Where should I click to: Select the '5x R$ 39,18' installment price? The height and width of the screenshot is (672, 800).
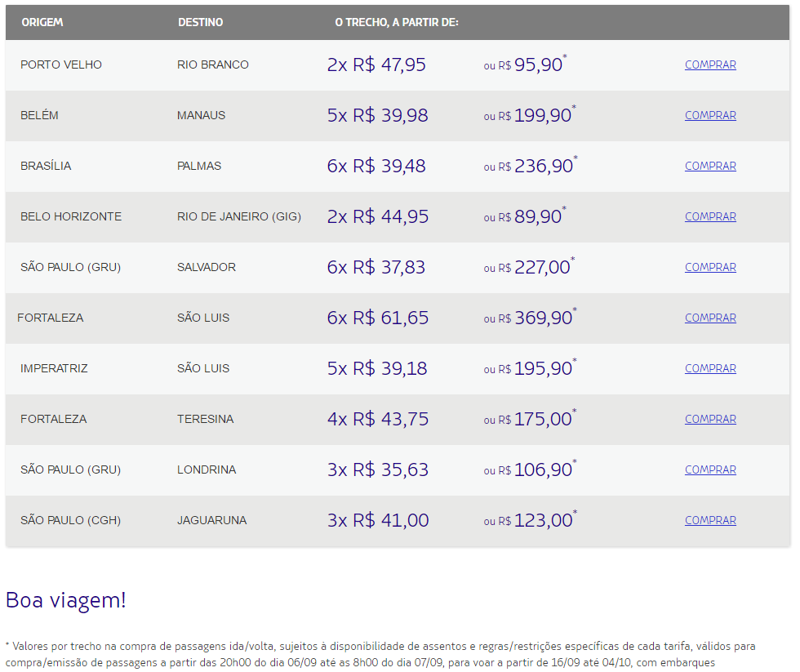377,368
